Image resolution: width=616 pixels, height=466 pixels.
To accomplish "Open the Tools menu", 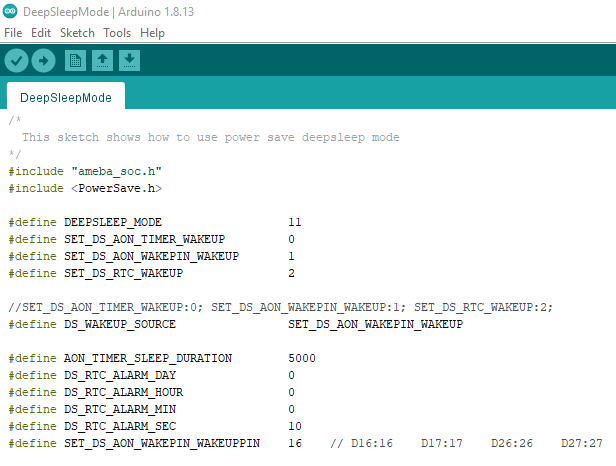I will (x=117, y=33).
